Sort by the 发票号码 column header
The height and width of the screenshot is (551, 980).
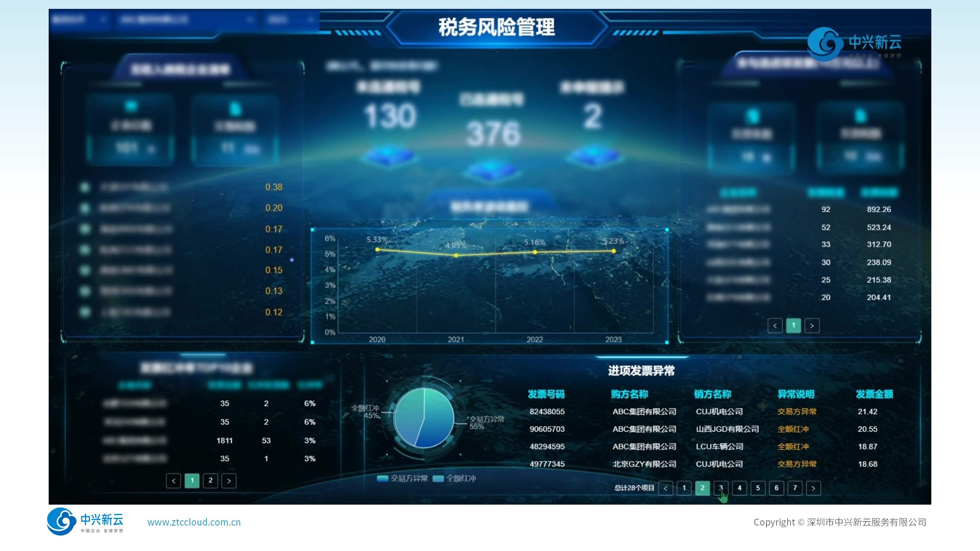coord(546,394)
